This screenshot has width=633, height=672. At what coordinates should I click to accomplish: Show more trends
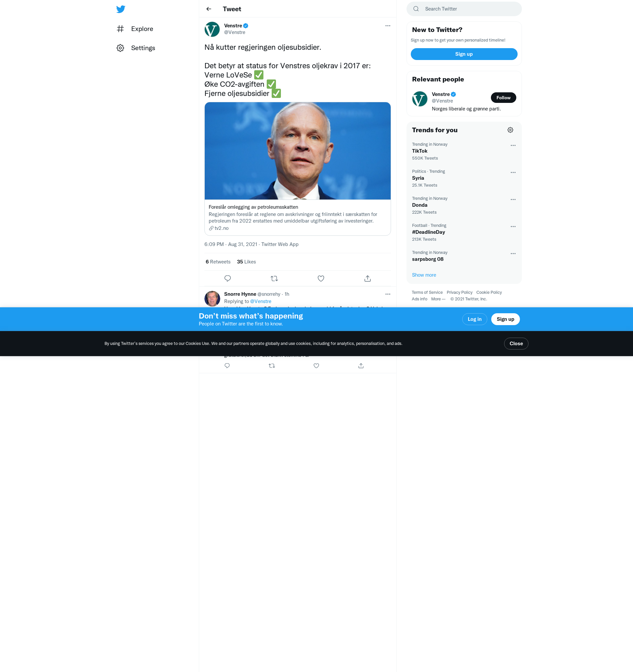424,275
